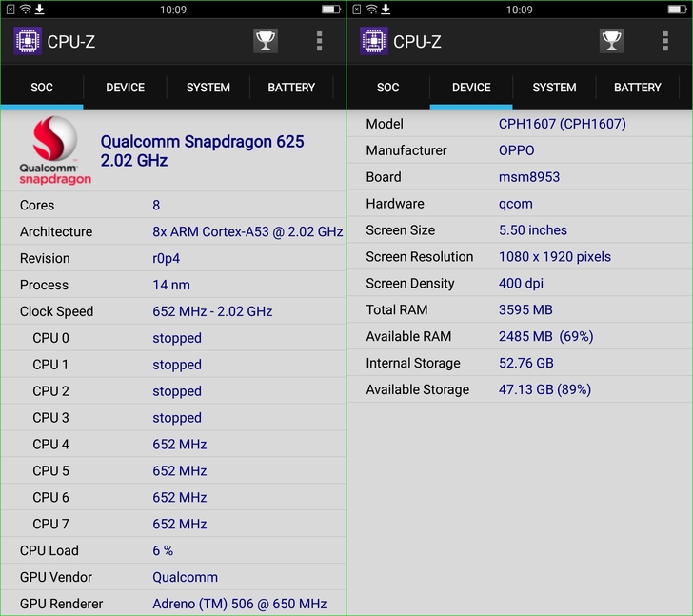Switch to BATTERY tab in right screen

click(638, 88)
